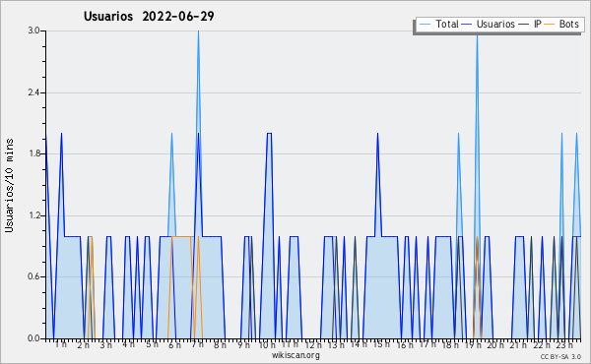
Task: Click the '10 h' x-axis label
Action: point(267,344)
